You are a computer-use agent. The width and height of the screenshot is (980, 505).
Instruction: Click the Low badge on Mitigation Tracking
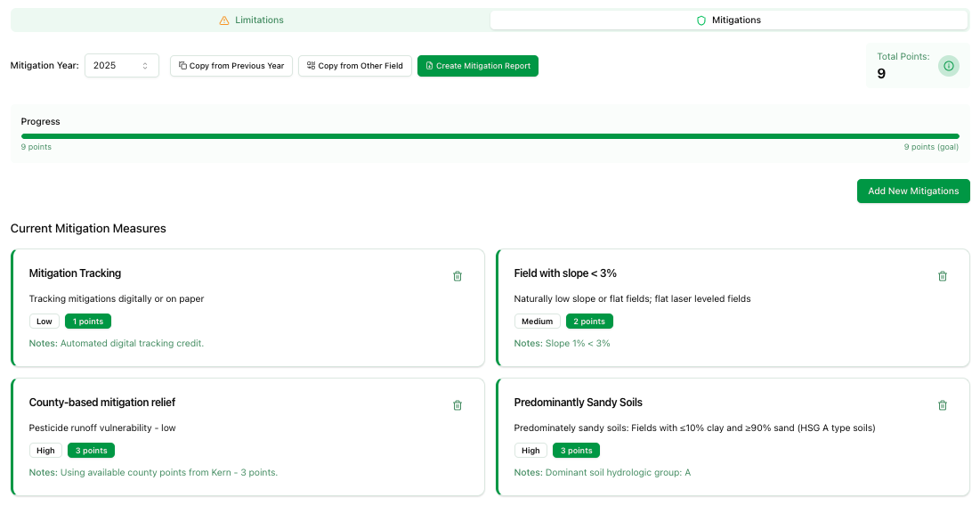pyautogui.click(x=45, y=322)
